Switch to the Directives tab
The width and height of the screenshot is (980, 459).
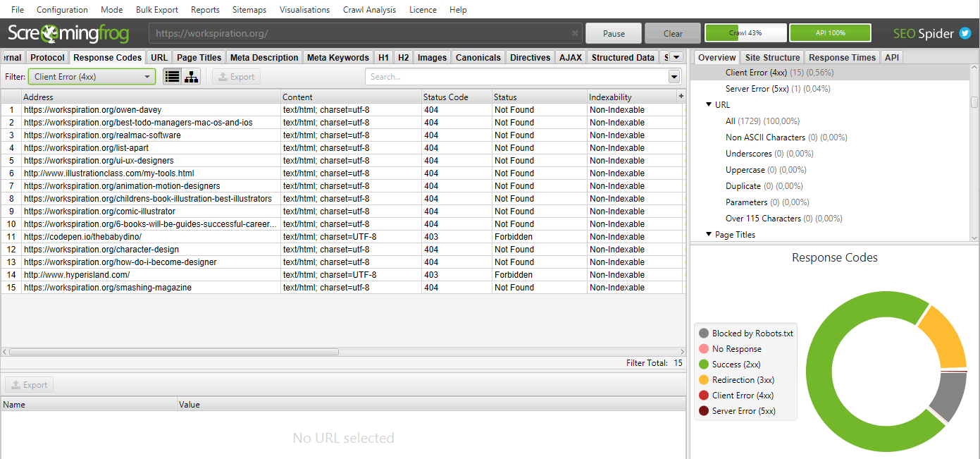click(x=531, y=58)
